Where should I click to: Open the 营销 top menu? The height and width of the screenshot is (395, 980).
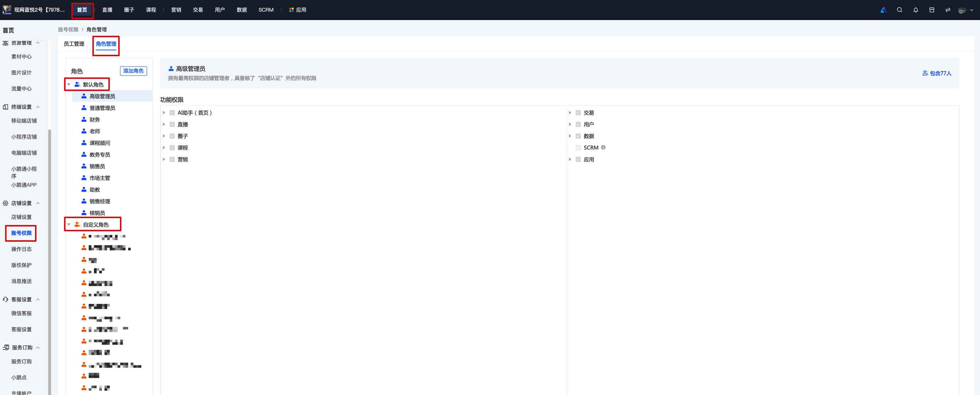[x=176, y=10]
